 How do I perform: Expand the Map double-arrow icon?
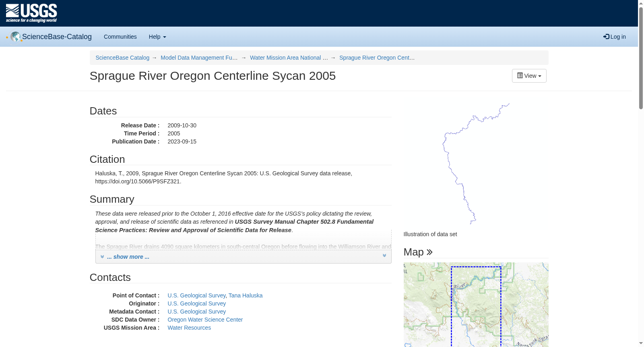click(429, 252)
